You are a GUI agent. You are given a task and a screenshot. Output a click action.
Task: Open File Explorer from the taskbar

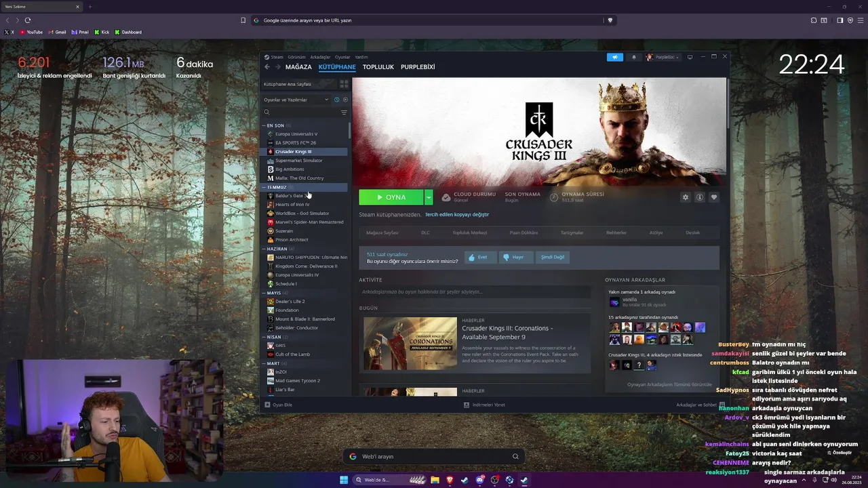click(435, 480)
